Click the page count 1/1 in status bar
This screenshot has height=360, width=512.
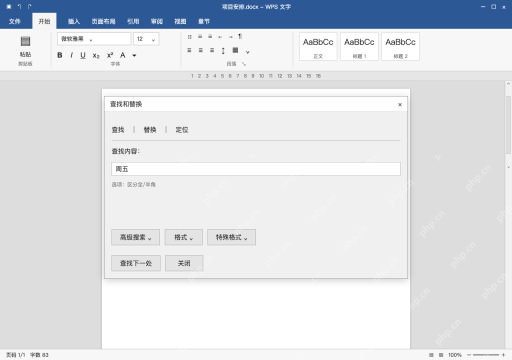(16, 355)
